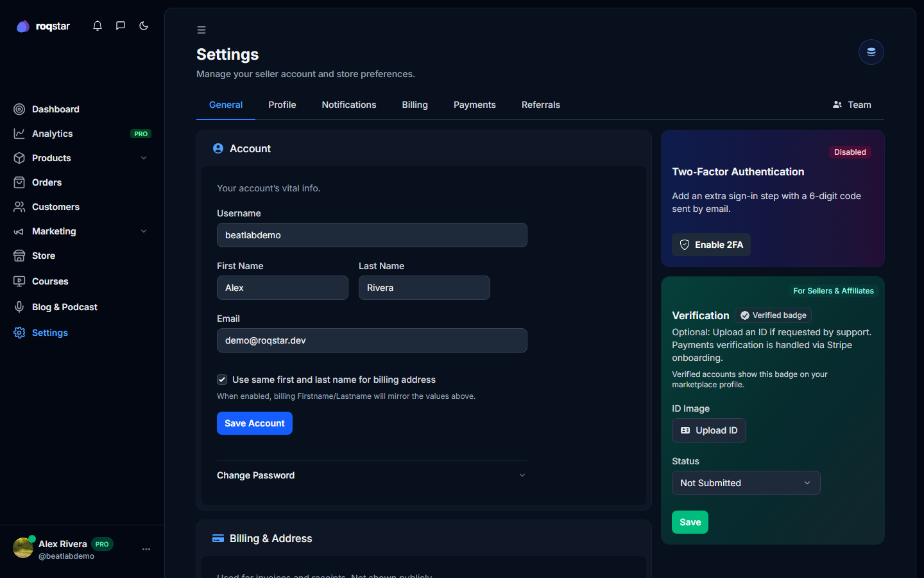This screenshot has height=578, width=924.
Task: Click the Enable 2FA button
Action: pos(711,245)
